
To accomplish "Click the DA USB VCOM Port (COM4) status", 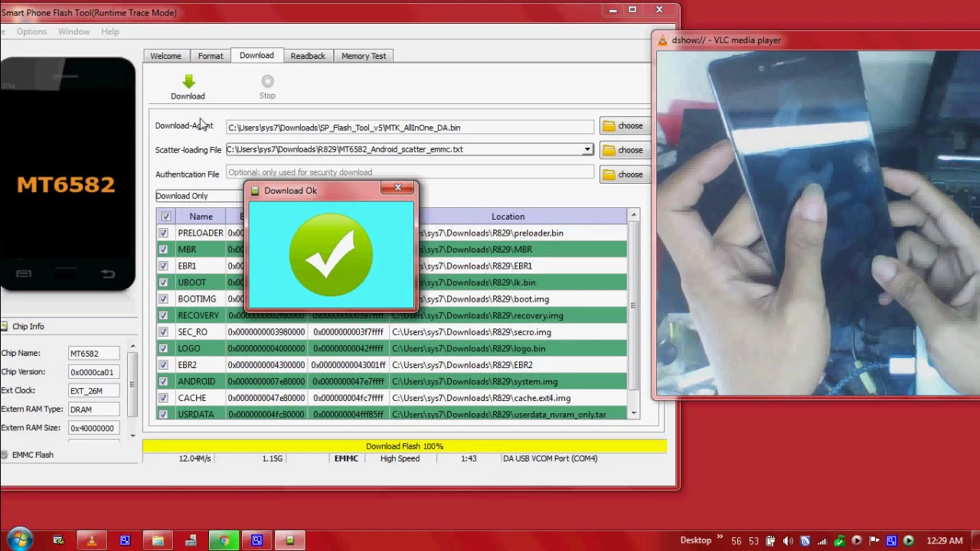I will pyautogui.click(x=550, y=458).
